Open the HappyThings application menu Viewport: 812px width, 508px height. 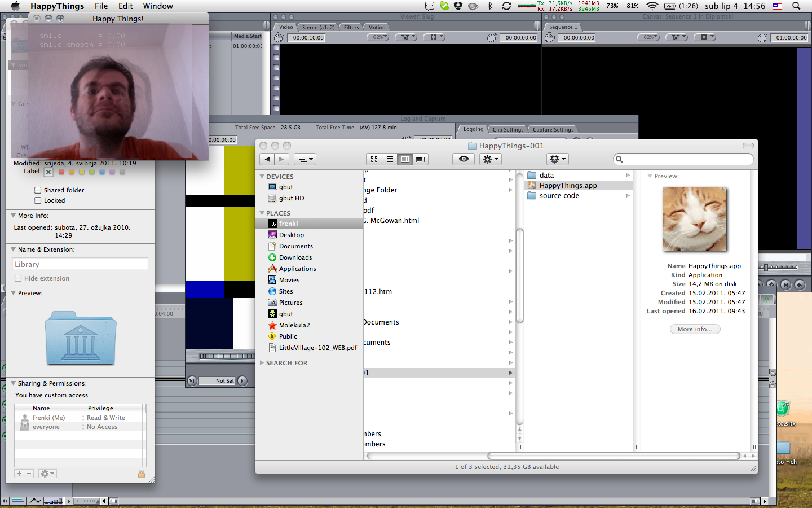click(x=57, y=6)
